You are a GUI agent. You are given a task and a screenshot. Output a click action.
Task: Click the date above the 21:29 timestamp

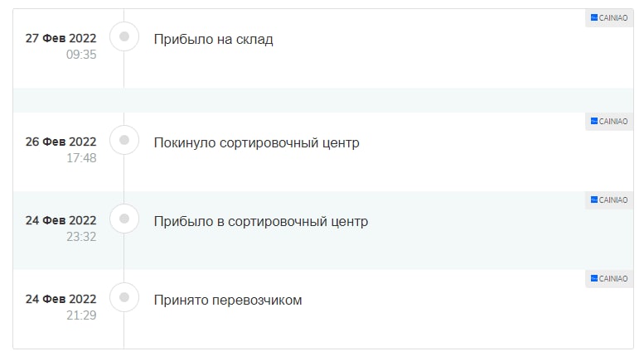pos(61,299)
